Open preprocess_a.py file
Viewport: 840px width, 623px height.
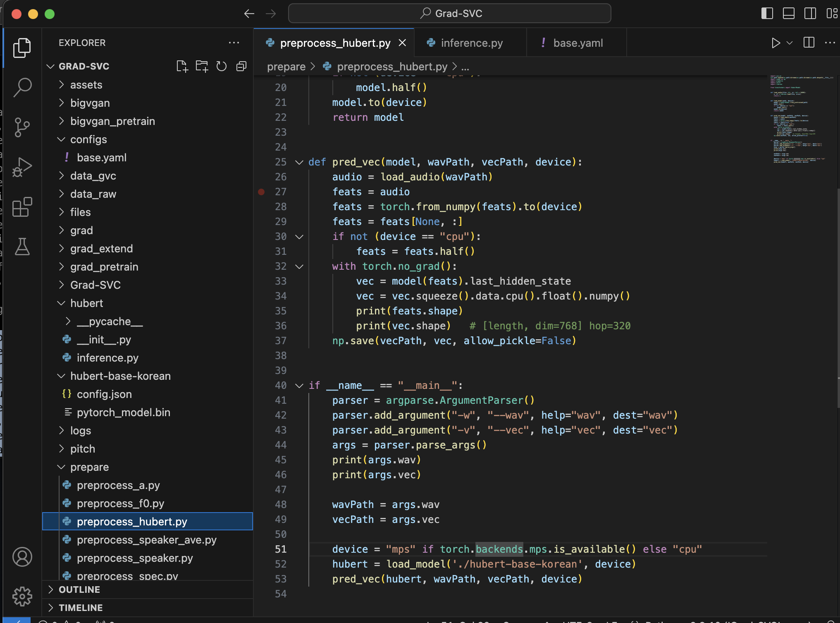pyautogui.click(x=148, y=485)
